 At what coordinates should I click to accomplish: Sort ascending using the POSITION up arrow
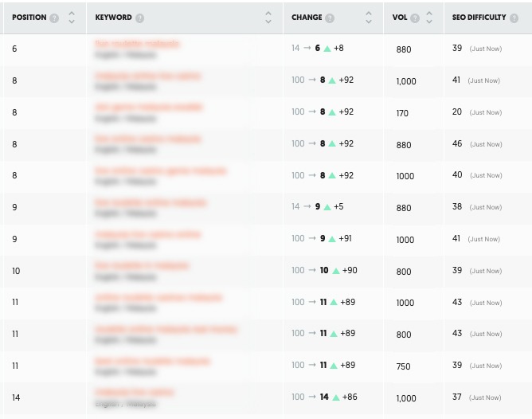point(71,14)
